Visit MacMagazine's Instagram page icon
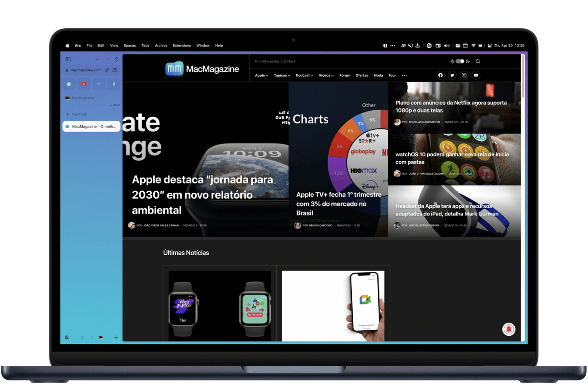 click(464, 75)
